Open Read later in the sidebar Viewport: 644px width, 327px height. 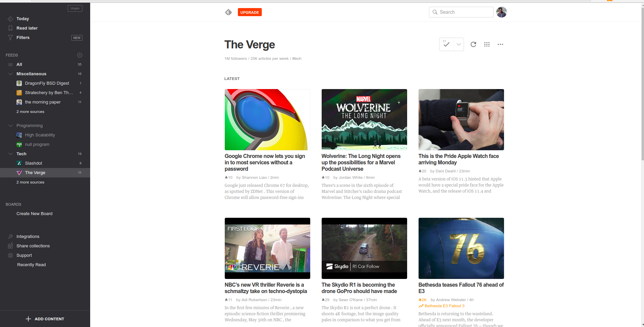pos(27,28)
